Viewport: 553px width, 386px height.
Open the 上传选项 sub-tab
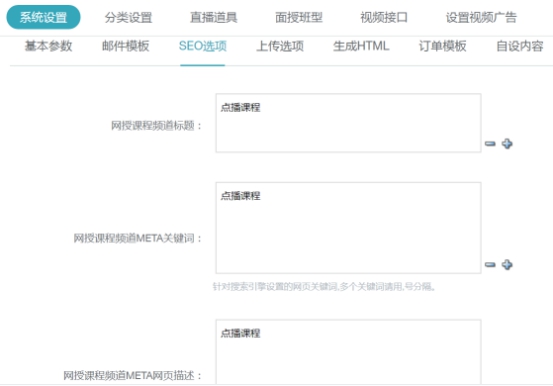click(x=280, y=46)
